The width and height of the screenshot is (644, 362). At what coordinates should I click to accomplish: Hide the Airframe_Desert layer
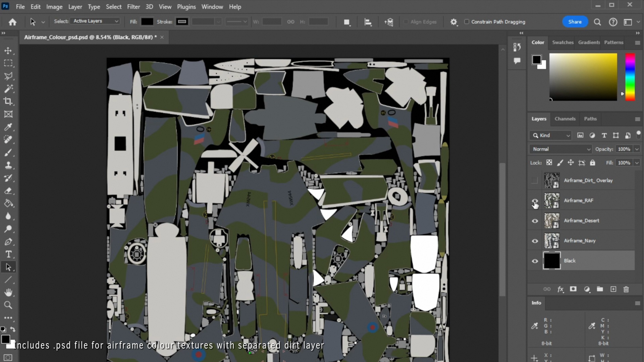pyautogui.click(x=535, y=221)
